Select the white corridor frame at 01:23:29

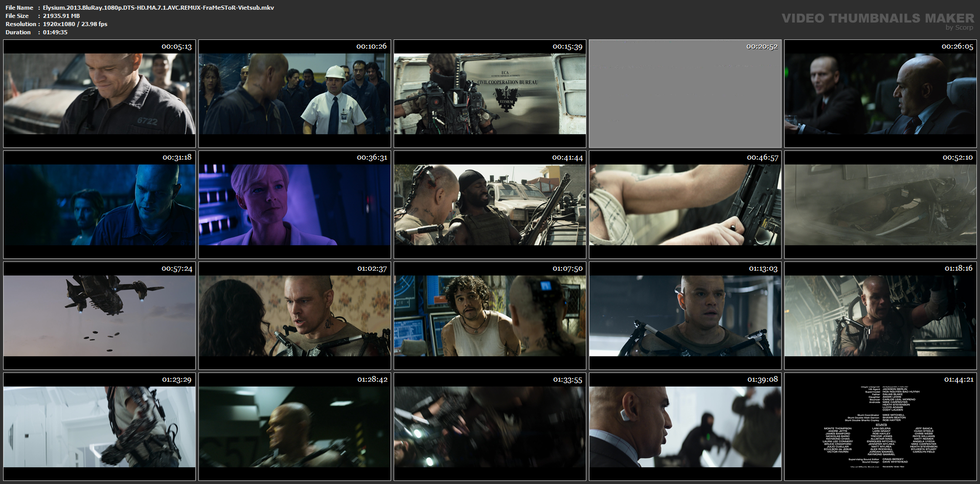click(x=100, y=427)
